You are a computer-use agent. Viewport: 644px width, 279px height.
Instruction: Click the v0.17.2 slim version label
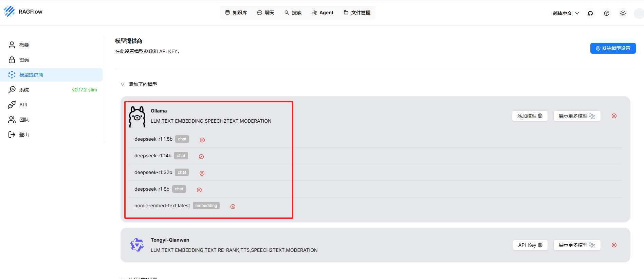85,90
